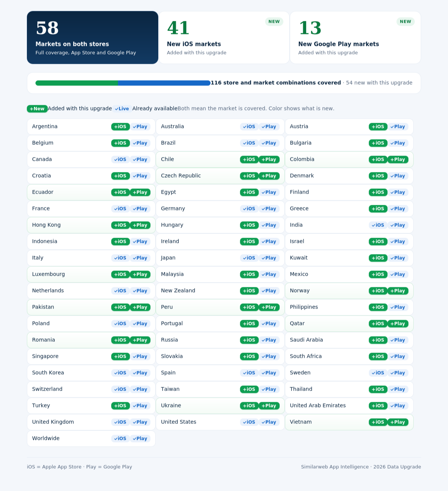Select the Netherlands row label
Screen dimensions: 448x491
tap(48, 291)
